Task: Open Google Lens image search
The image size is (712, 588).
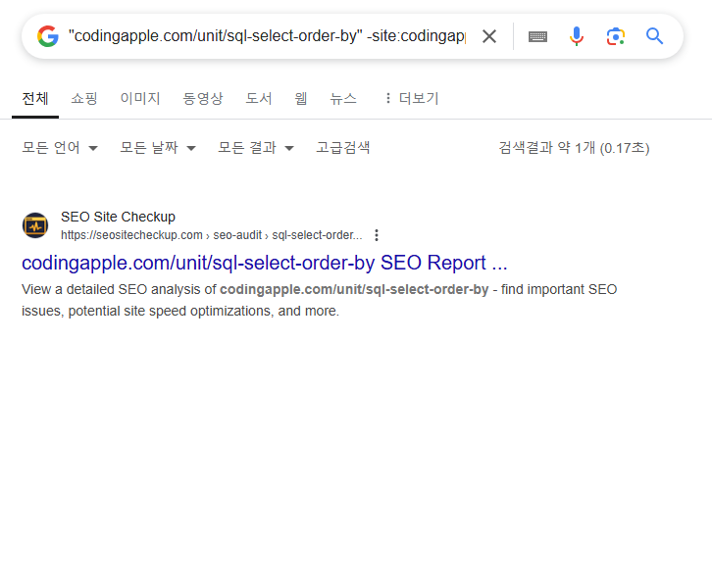Action: point(615,36)
